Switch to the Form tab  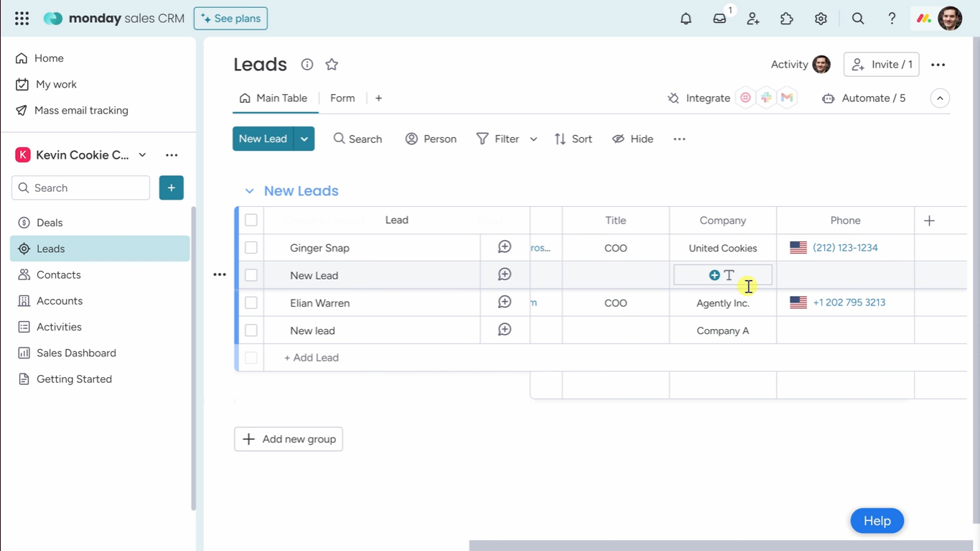pyautogui.click(x=342, y=98)
